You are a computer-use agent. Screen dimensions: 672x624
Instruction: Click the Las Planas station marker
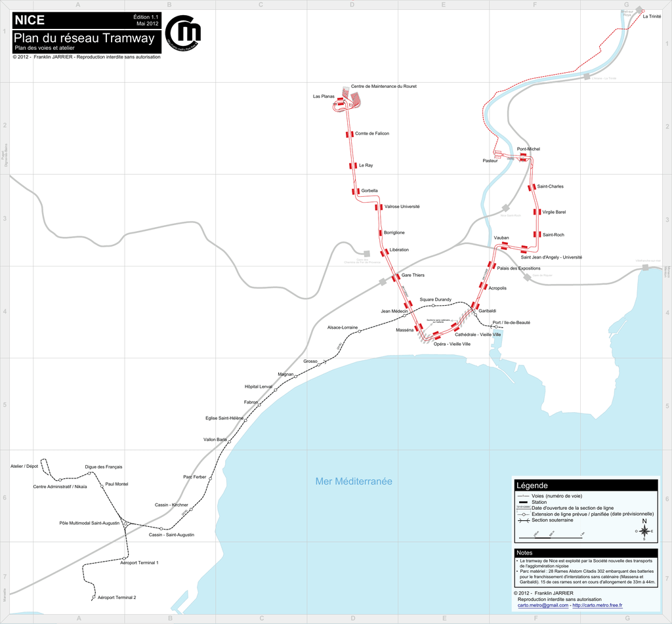tap(341, 102)
